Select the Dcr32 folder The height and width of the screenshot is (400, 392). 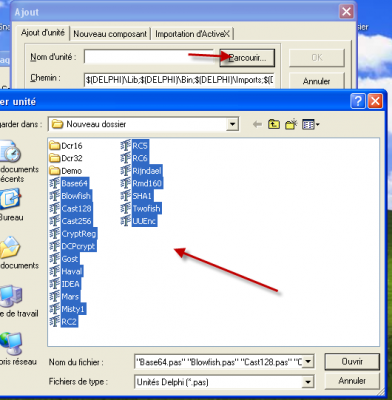(66, 158)
